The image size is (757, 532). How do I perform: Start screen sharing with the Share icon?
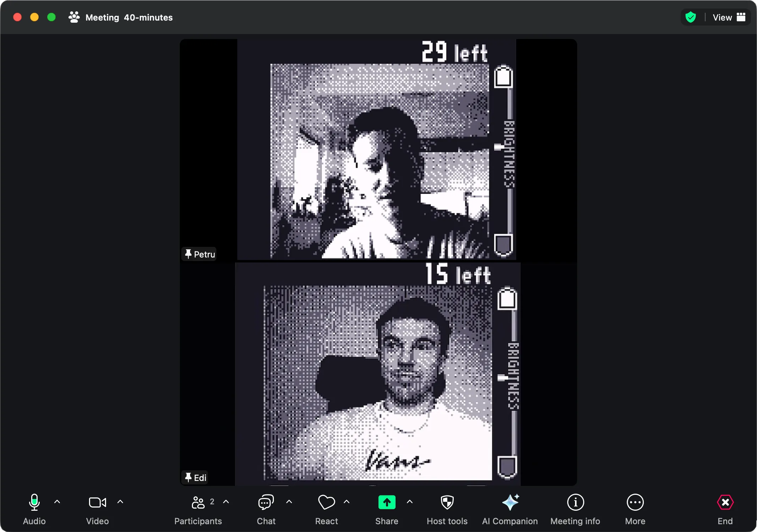coord(386,503)
